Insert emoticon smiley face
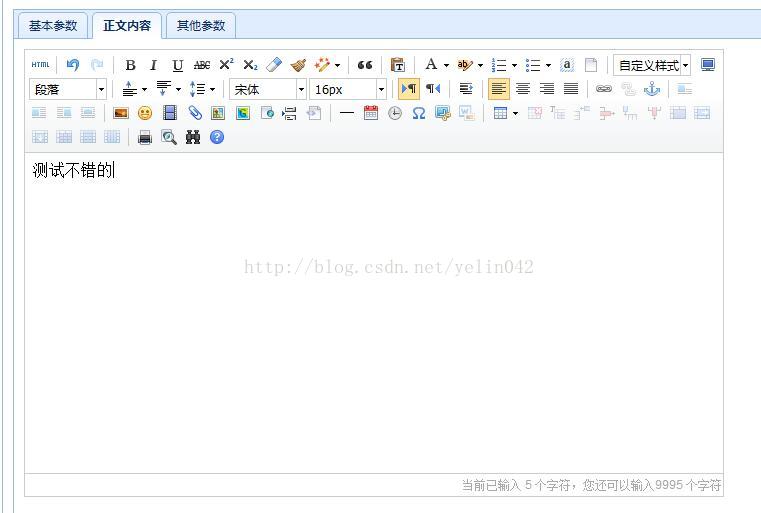The height and width of the screenshot is (513, 761). [x=145, y=113]
